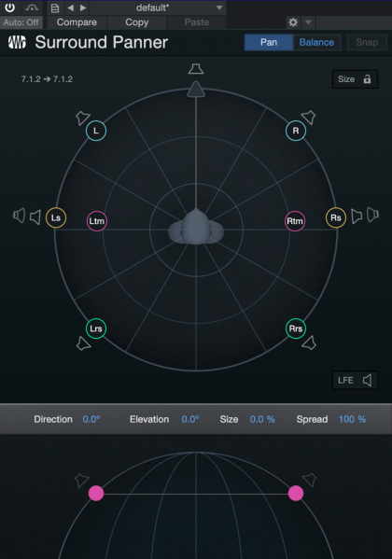Click the 7.1.2 → 7.1.2 channel format label
392x559 pixels.
pos(47,79)
